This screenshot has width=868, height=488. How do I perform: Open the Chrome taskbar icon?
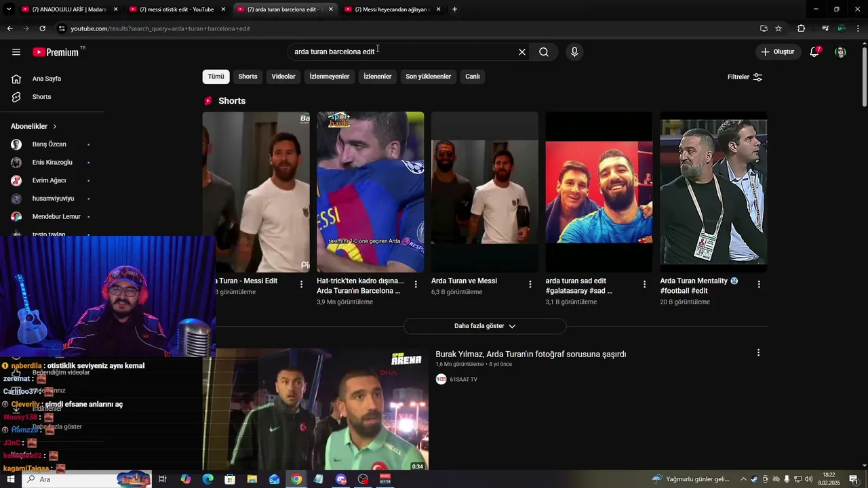click(x=296, y=479)
